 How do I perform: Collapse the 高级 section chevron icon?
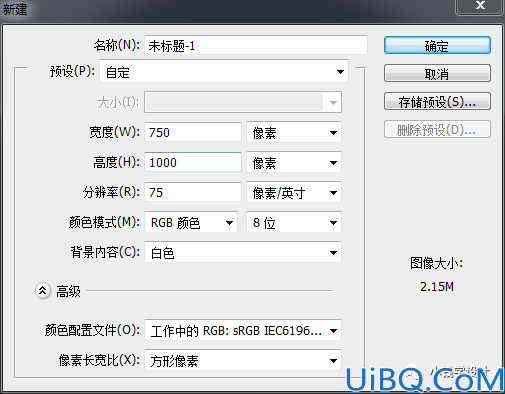(43, 291)
